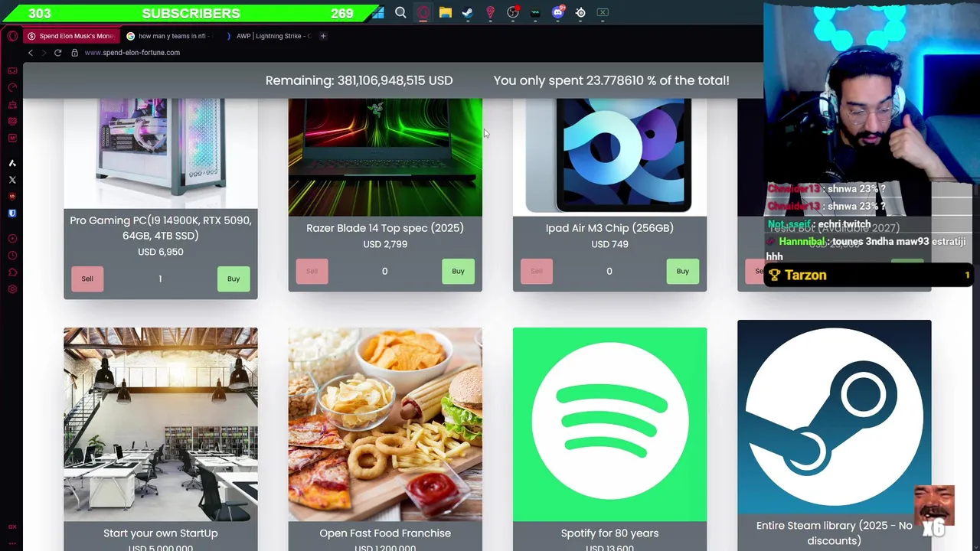Image resolution: width=980 pixels, height=551 pixels.
Task: Click 'USD 2,799' price text
Action: 385,244
